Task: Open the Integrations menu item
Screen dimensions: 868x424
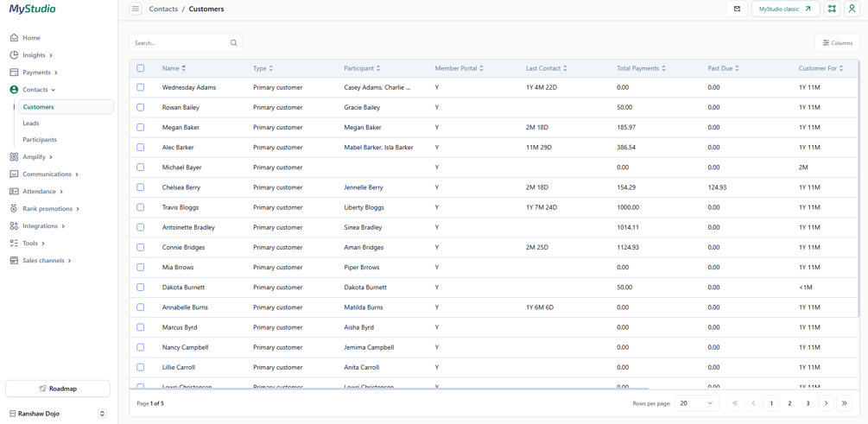Action: click(x=40, y=226)
